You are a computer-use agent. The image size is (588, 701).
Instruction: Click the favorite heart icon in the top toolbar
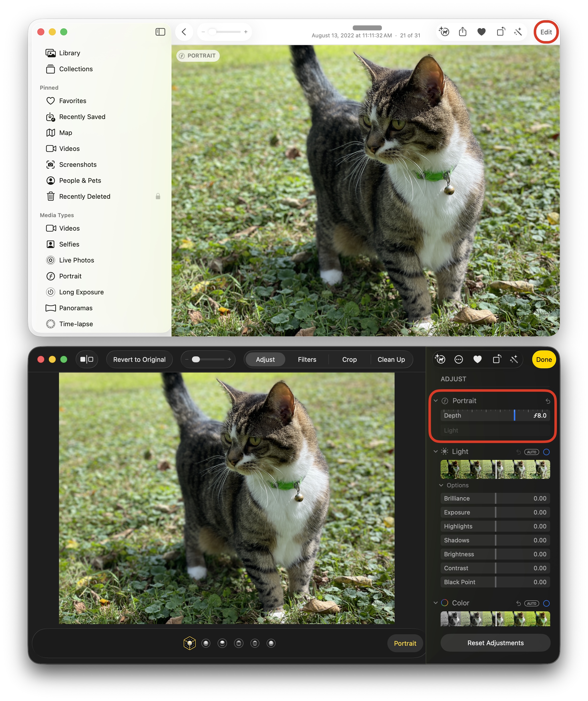tap(481, 32)
